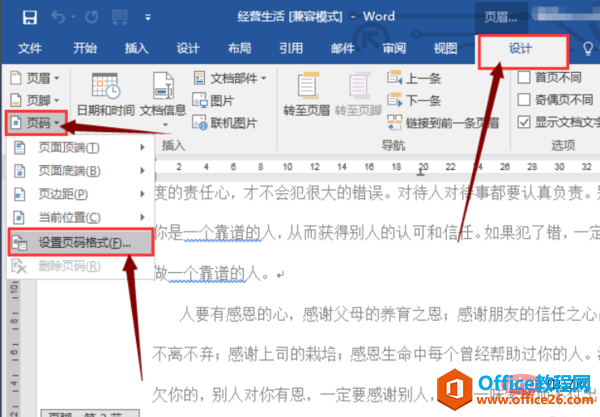Select the header tools 设计 tab
The image size is (600, 417).
point(522,52)
